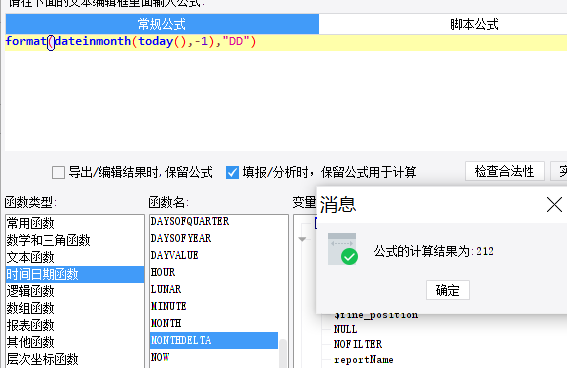Select reportName variable in tree

[363, 360]
